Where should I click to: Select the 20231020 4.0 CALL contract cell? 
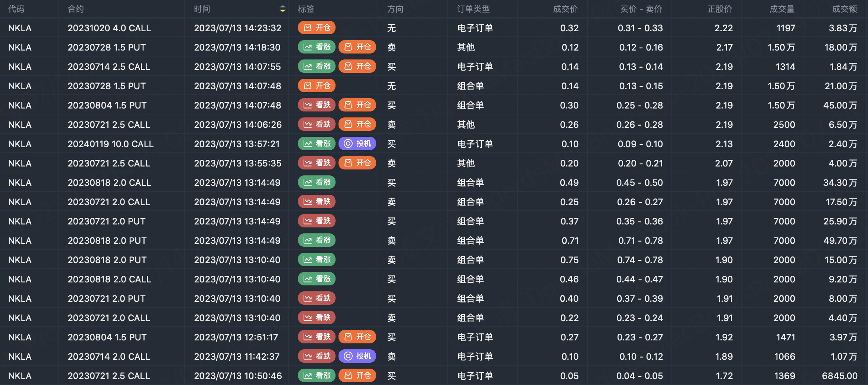point(109,28)
